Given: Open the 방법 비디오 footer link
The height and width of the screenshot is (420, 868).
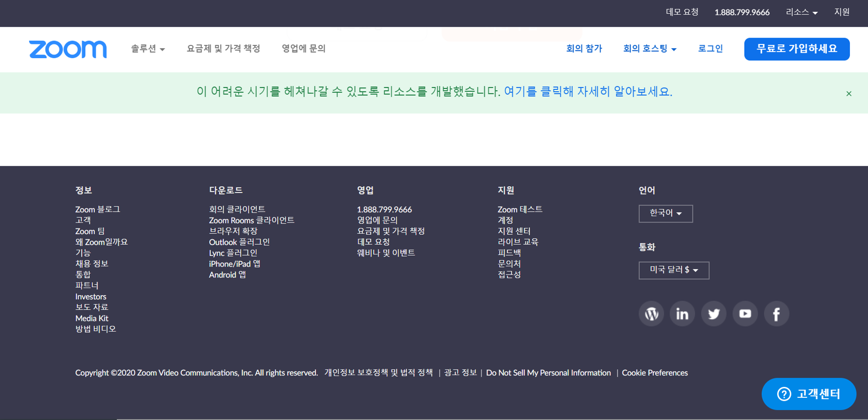Looking at the screenshot, I should (x=96, y=329).
